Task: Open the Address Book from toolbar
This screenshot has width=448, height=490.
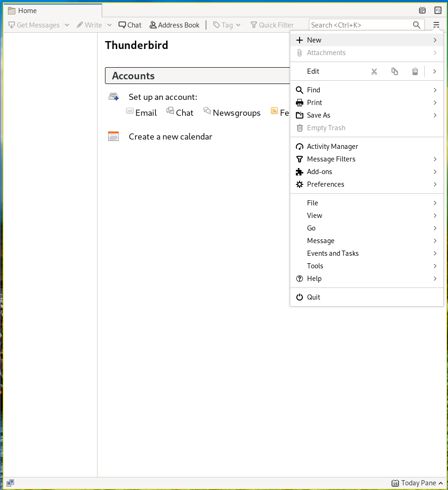Action: [174, 25]
